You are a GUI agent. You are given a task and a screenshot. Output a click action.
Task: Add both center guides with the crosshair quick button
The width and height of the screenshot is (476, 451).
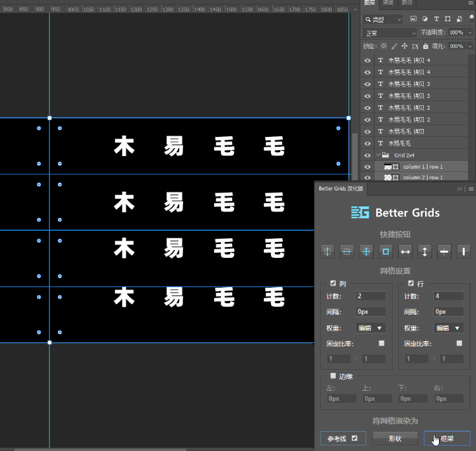[x=366, y=251]
